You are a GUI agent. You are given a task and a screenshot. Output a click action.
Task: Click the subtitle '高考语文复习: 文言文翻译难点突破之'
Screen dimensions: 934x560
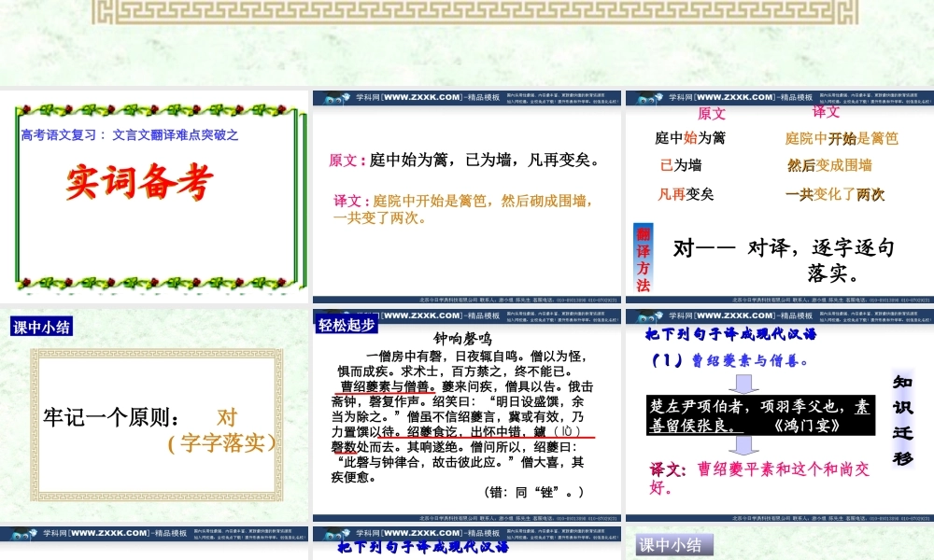[x=129, y=135]
